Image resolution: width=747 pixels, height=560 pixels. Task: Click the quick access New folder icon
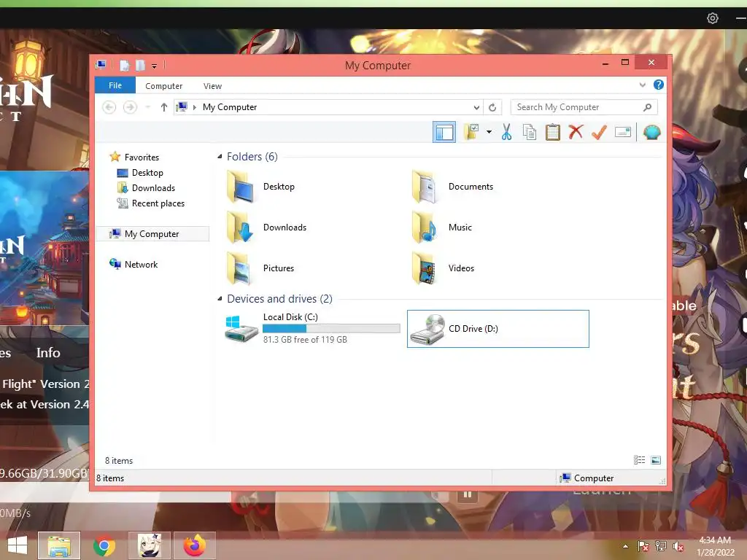pos(140,66)
